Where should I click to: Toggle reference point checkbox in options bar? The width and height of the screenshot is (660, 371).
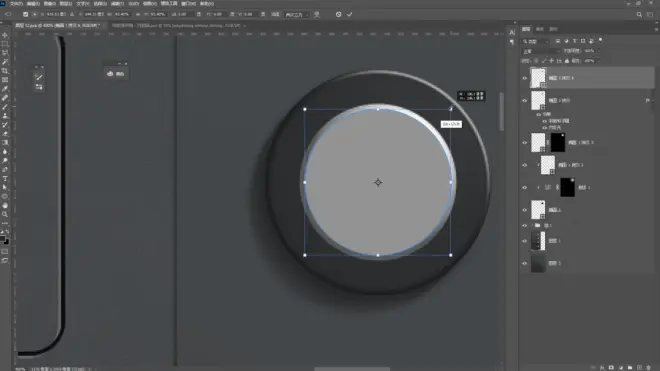point(26,14)
